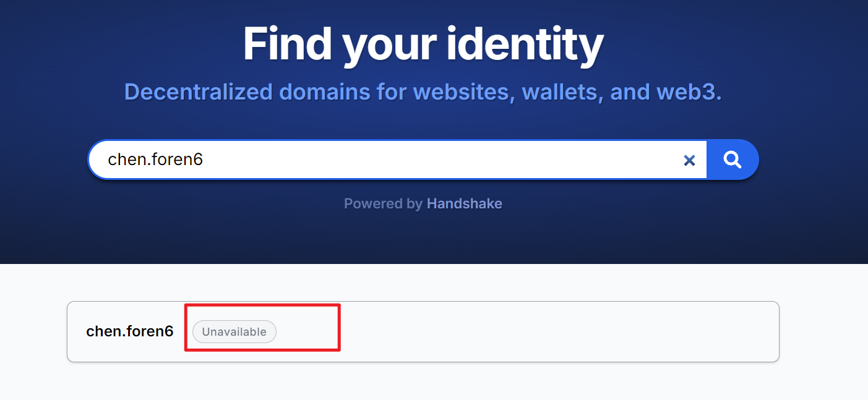Focus the search field containing chen.foren6

click(155, 160)
